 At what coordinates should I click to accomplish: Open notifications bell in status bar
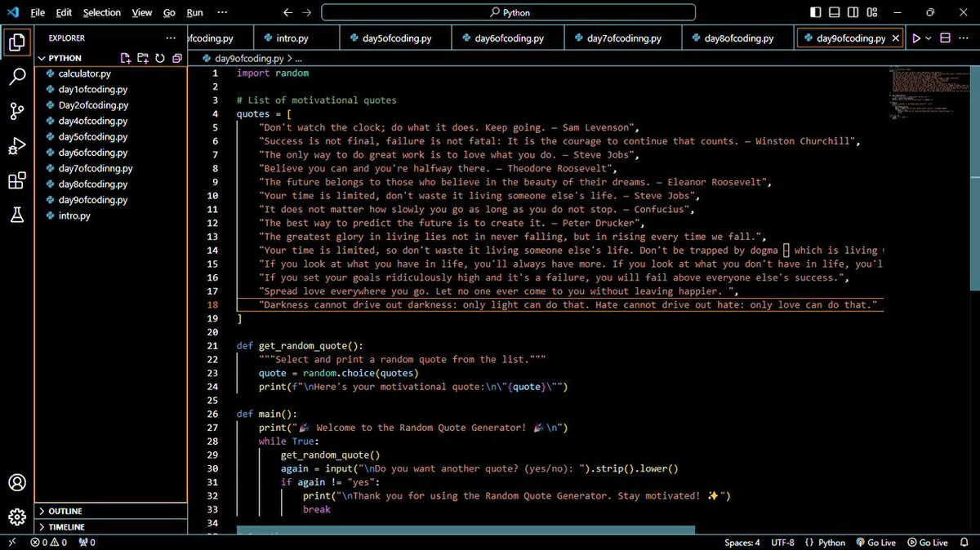964,543
